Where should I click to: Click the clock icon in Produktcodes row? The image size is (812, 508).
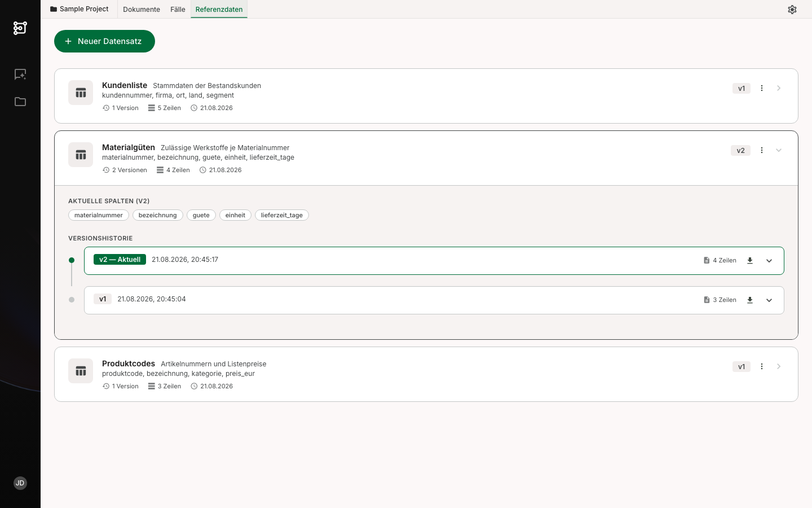tap(194, 386)
